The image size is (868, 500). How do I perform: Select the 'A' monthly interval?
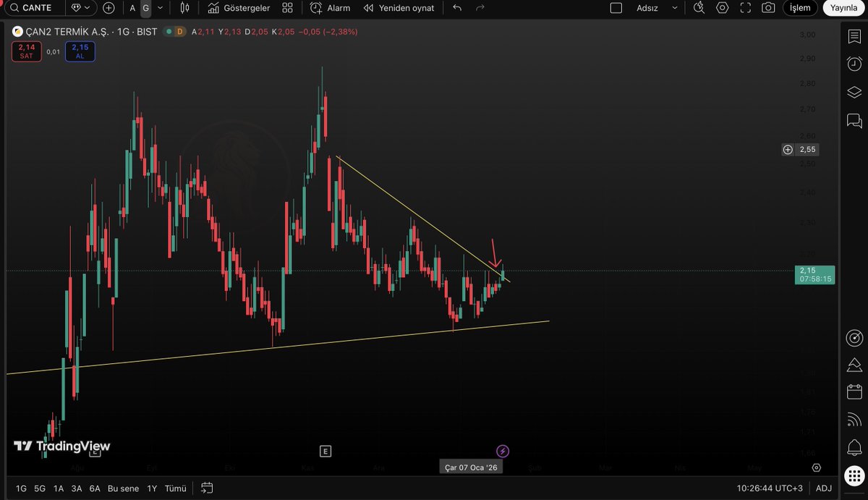[132, 8]
